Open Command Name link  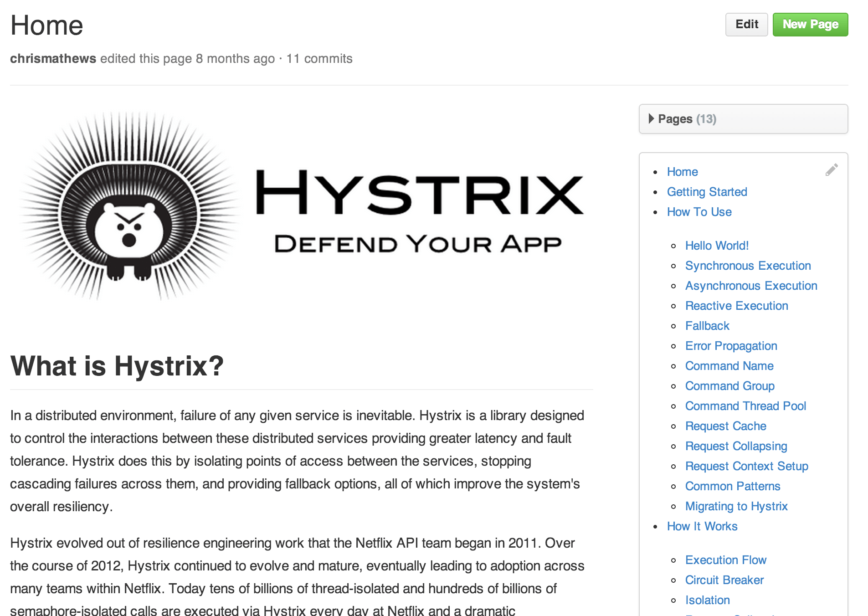point(729,366)
